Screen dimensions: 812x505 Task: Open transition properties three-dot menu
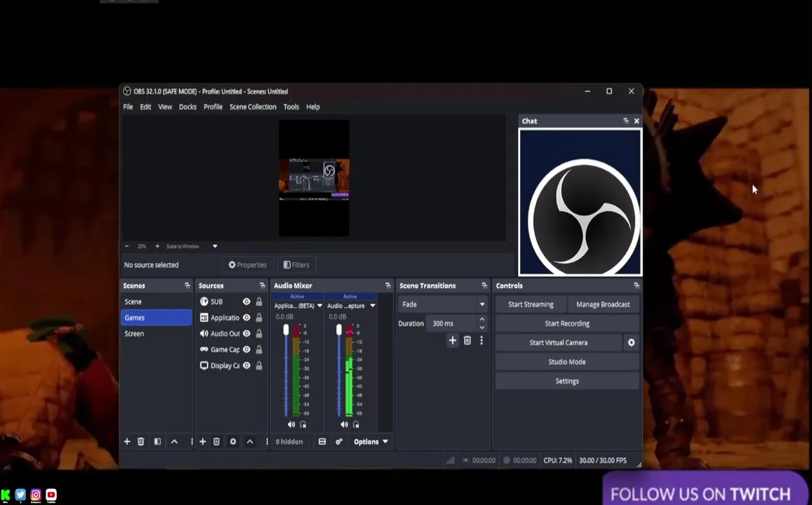pos(481,340)
